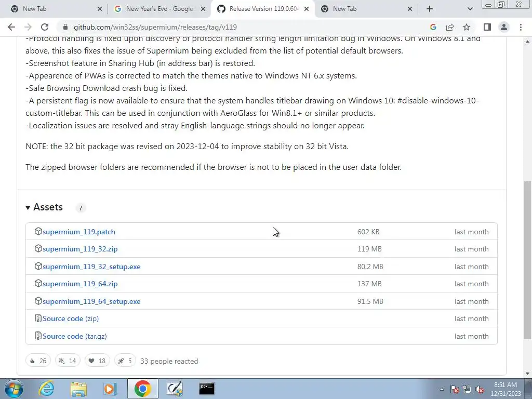The image size is (532, 399).
Task: Click the '33 people reacted' text
Action: click(x=169, y=361)
